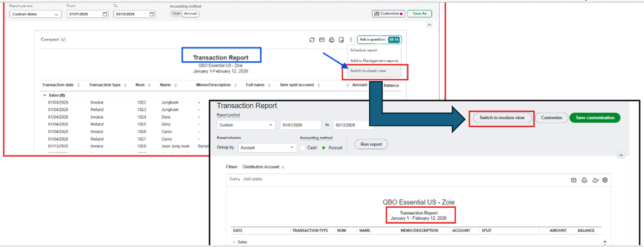Collapse the classic view header panel chevron
The height and width of the screenshot is (247, 644).
[x=621, y=155]
